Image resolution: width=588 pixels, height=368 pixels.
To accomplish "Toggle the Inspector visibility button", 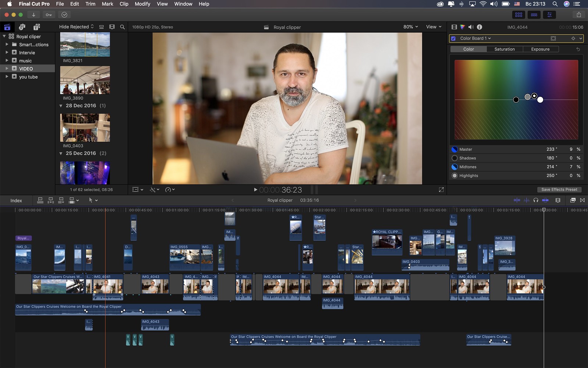I will pos(549,15).
